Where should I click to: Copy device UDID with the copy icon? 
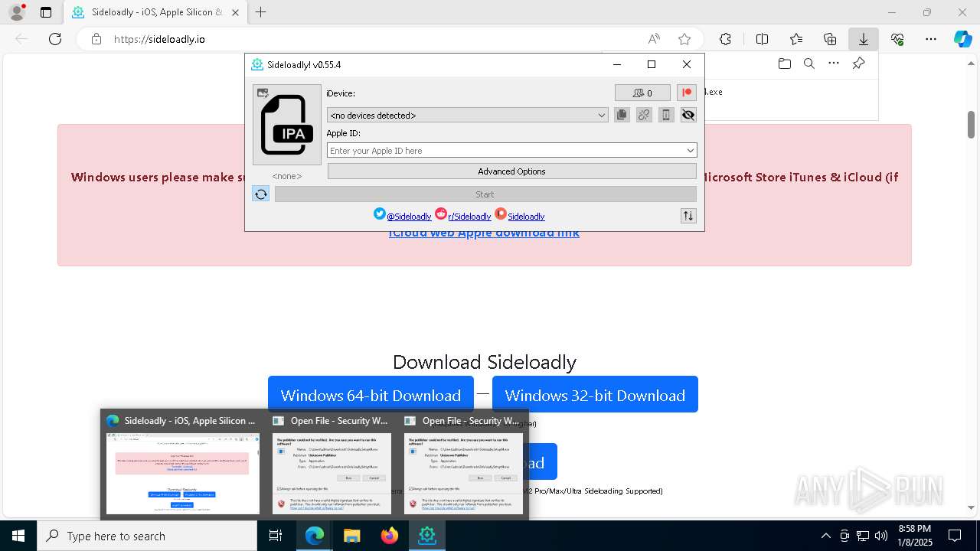coord(622,115)
